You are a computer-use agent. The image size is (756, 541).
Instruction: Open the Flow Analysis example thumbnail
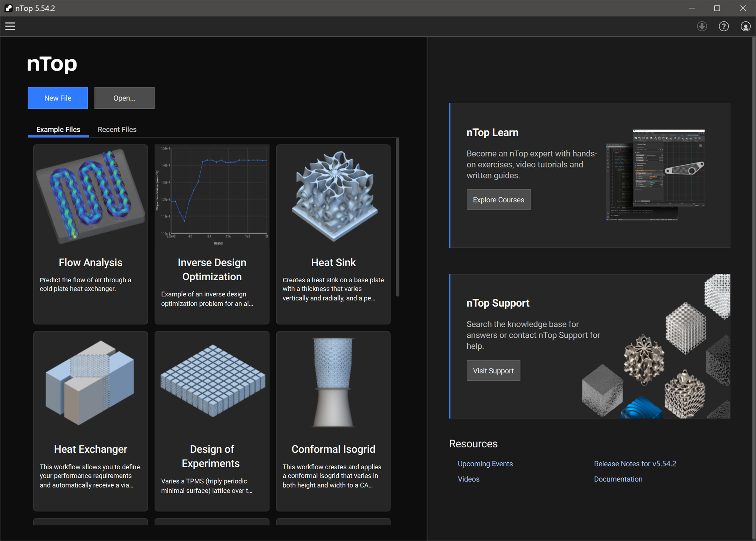pos(90,196)
